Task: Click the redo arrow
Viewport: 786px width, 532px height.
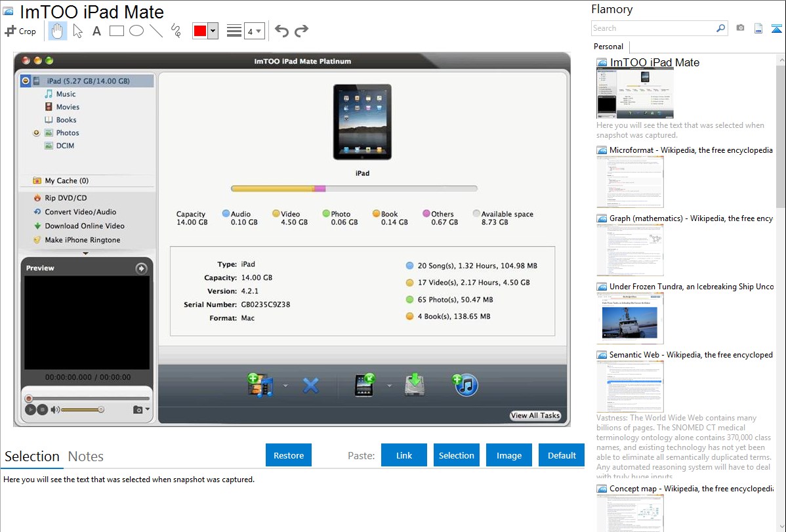Action: pyautogui.click(x=301, y=31)
